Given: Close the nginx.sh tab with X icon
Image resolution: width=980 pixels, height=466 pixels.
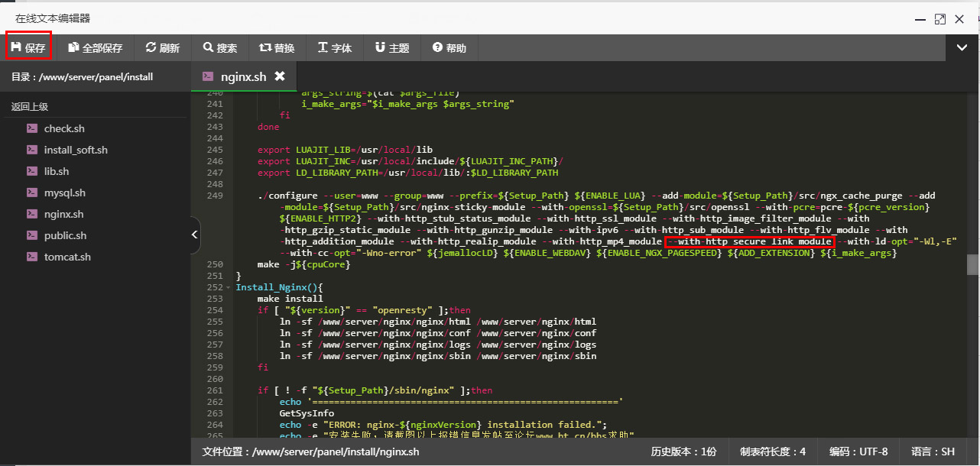Looking at the screenshot, I should click(x=280, y=76).
